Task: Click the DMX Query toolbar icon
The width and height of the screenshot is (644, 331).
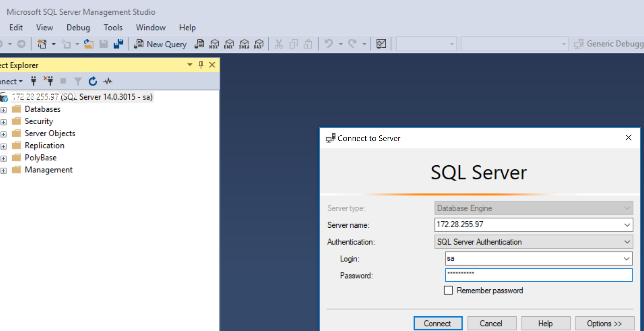Action: pos(229,44)
